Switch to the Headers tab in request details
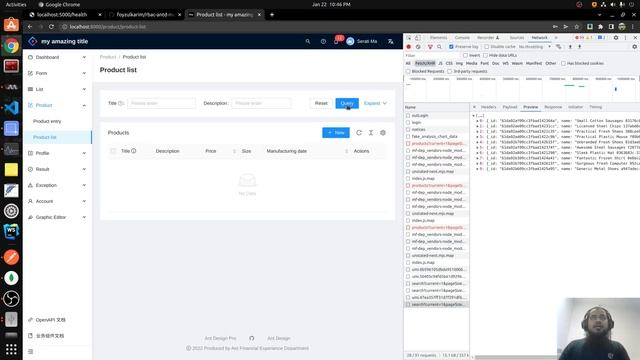The image size is (640, 360). coord(489,107)
